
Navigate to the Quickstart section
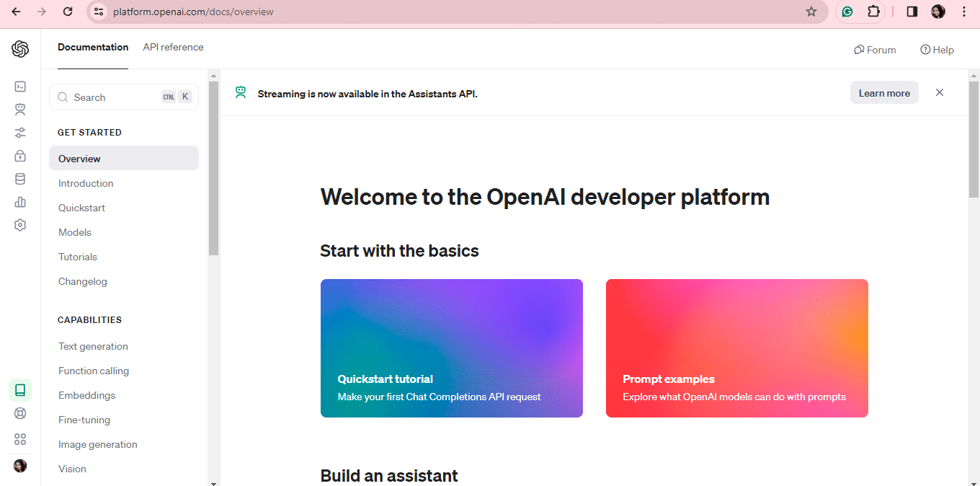point(81,208)
